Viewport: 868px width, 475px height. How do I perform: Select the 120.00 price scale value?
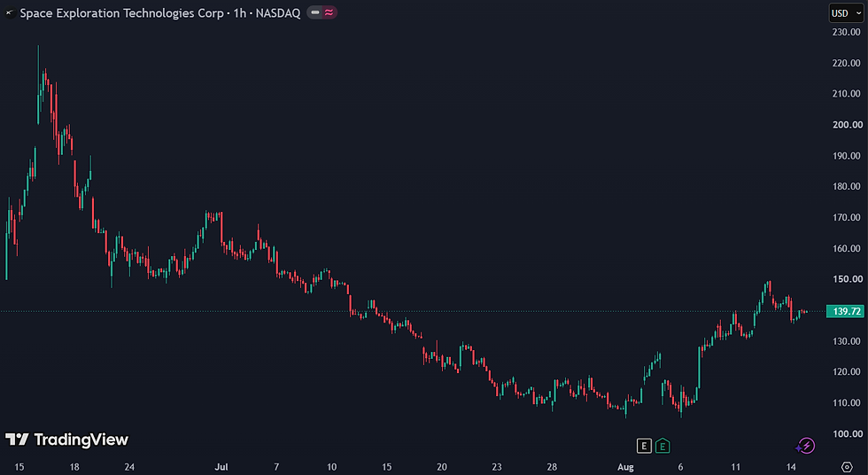847,372
